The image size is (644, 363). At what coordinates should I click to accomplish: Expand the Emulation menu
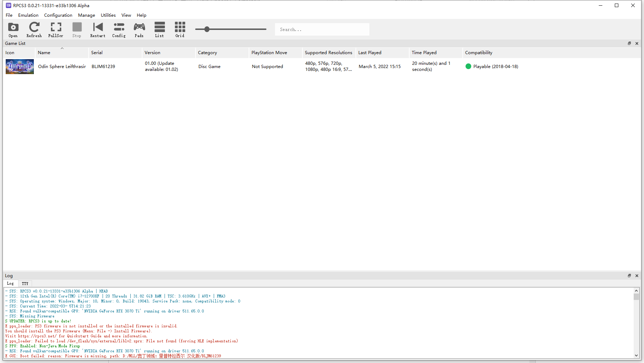[x=28, y=15]
